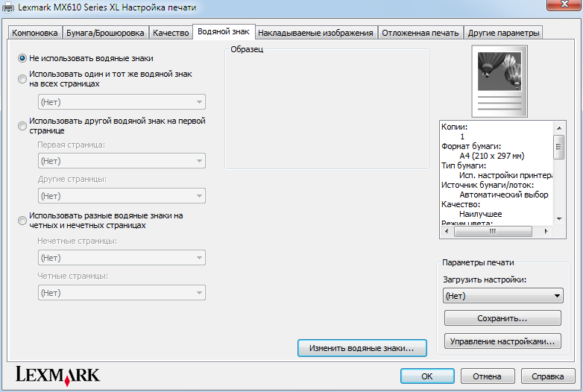Click 'Исп. настройки принтера' value
This screenshot has width=583, height=392.
pos(505,175)
